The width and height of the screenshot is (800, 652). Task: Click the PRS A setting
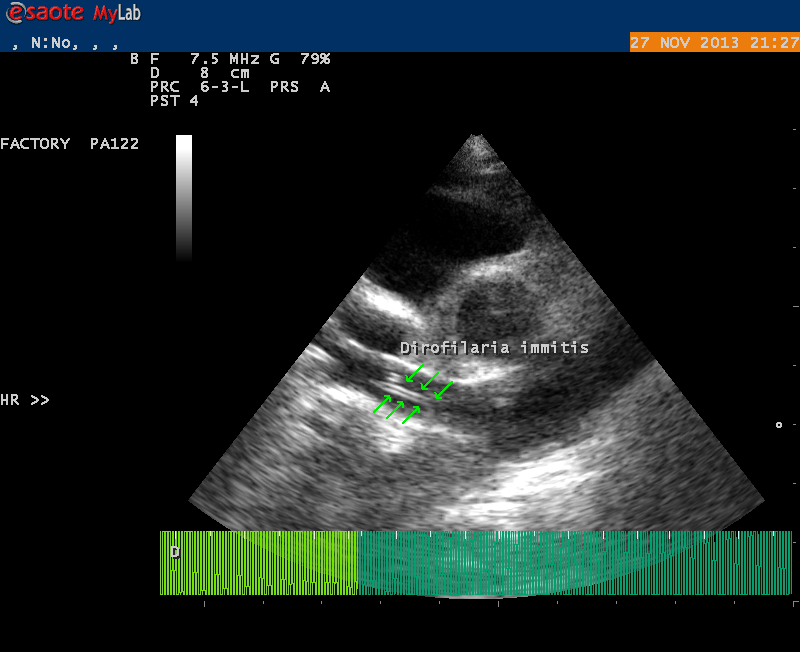click(300, 87)
